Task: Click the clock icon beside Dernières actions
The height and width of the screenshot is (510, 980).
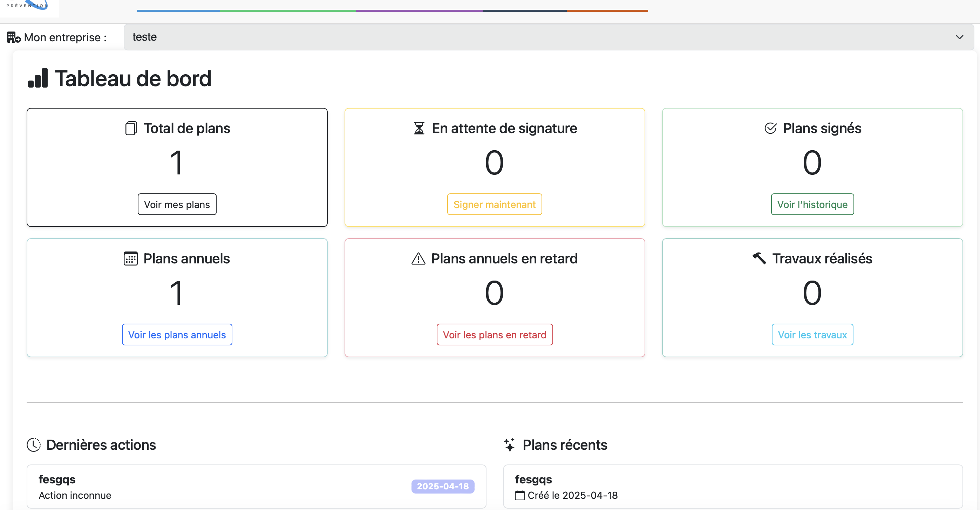Action: (34, 444)
